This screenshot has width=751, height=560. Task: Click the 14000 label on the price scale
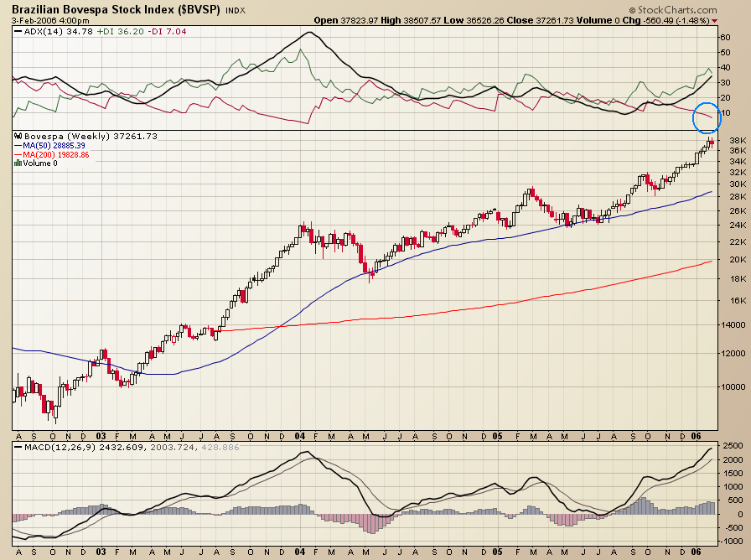pos(733,324)
